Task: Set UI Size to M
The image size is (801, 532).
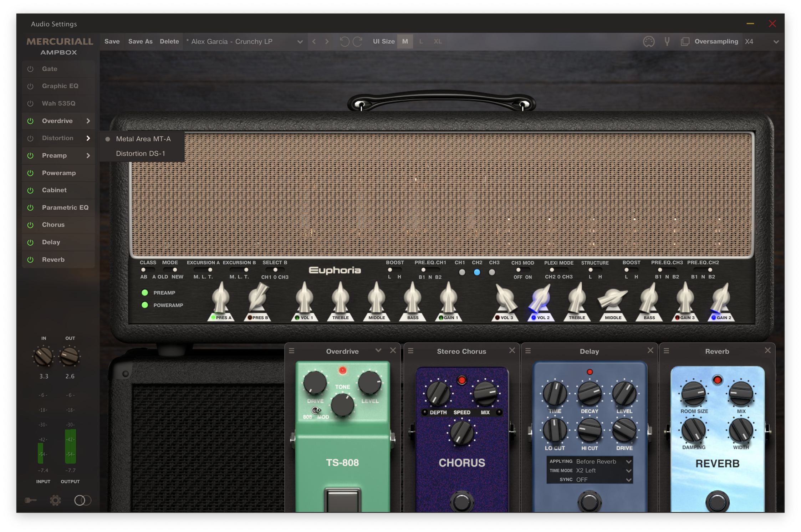Action: 405,42
